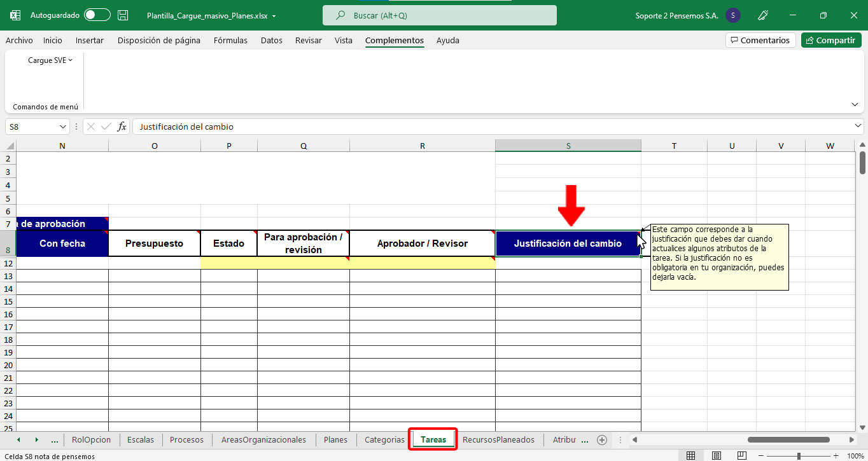The image size is (868, 461).
Task: Click the zoom slider handle
Action: tap(799, 455)
